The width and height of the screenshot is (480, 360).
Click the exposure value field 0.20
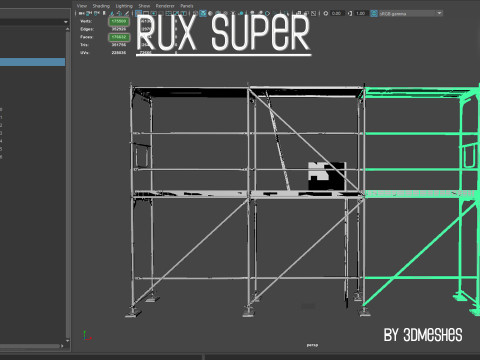(337, 13)
